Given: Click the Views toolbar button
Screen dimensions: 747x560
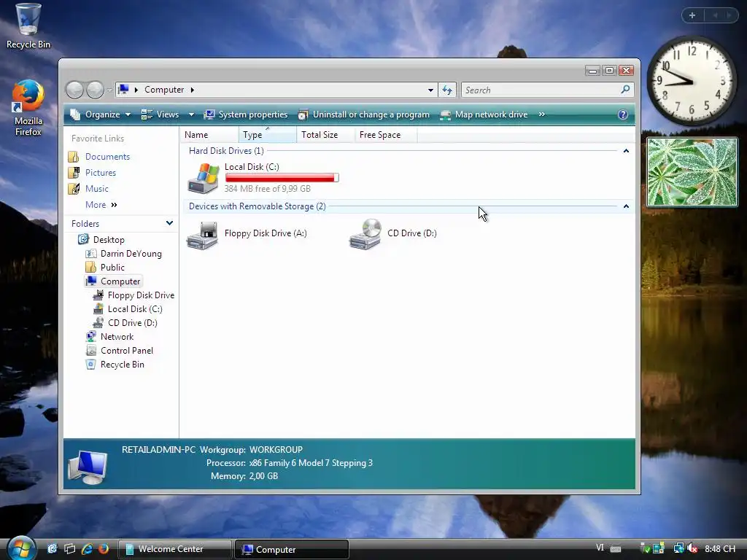Looking at the screenshot, I should click(160, 114).
